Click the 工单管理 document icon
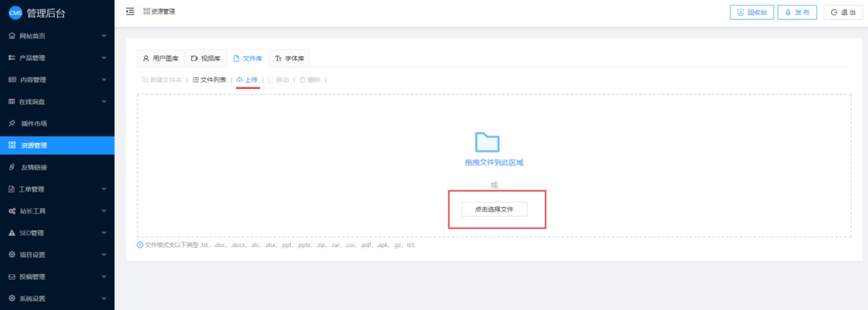868x310 pixels. pos(12,189)
